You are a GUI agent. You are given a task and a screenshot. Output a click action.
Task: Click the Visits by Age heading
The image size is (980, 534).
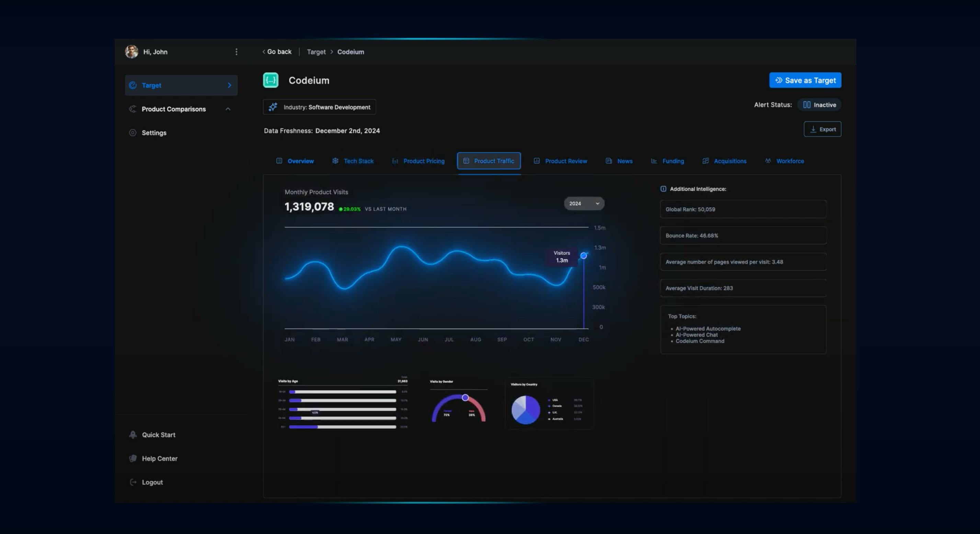pyautogui.click(x=288, y=381)
